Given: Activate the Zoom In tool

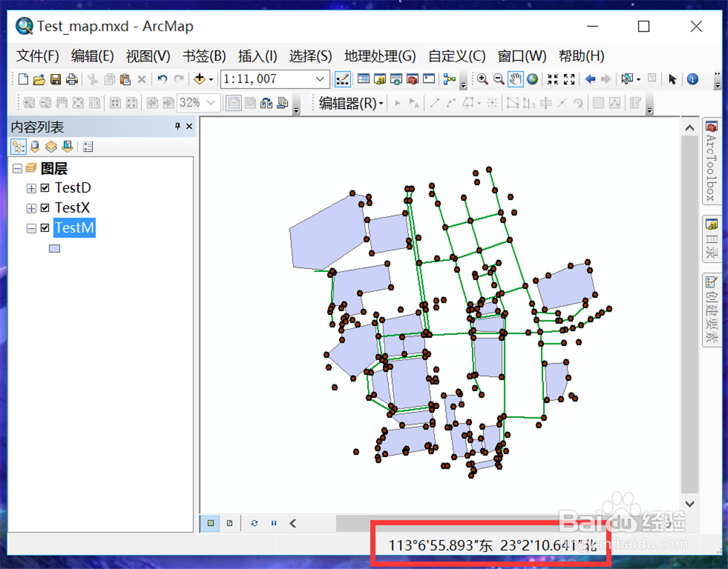Looking at the screenshot, I should (x=483, y=79).
